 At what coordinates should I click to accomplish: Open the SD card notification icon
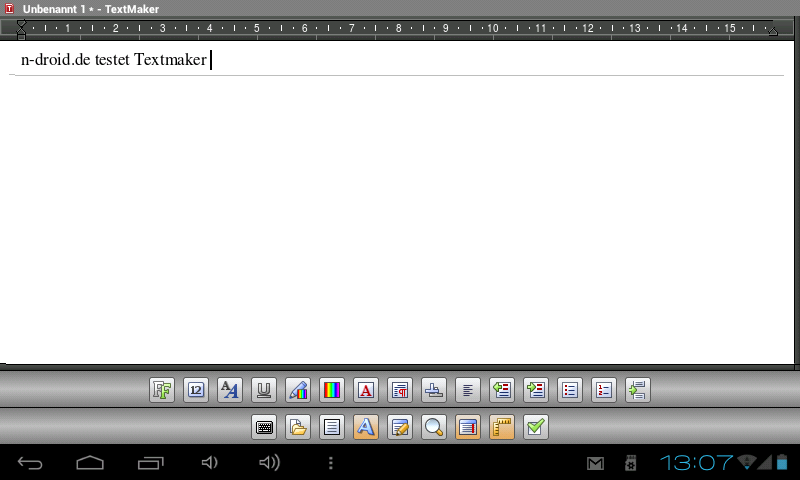coord(631,463)
